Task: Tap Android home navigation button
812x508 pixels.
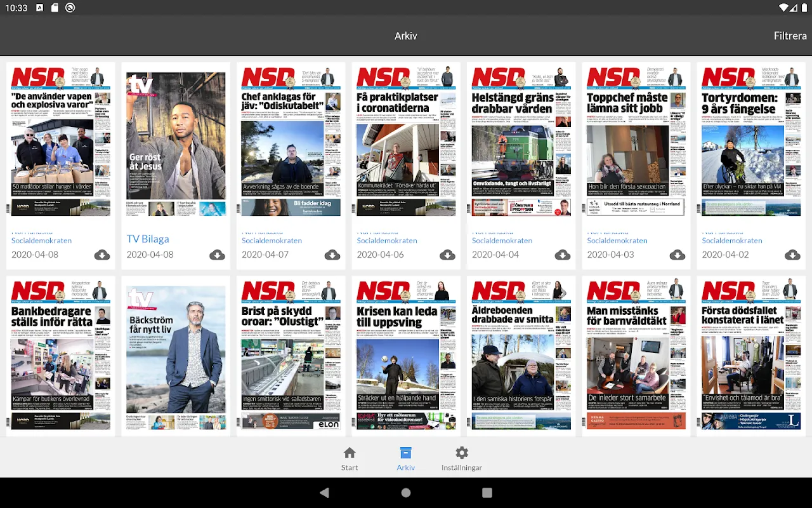Action: (406, 493)
